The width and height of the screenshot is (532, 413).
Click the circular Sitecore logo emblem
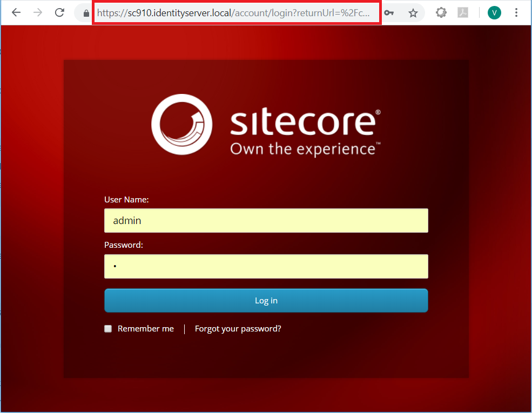(181, 125)
